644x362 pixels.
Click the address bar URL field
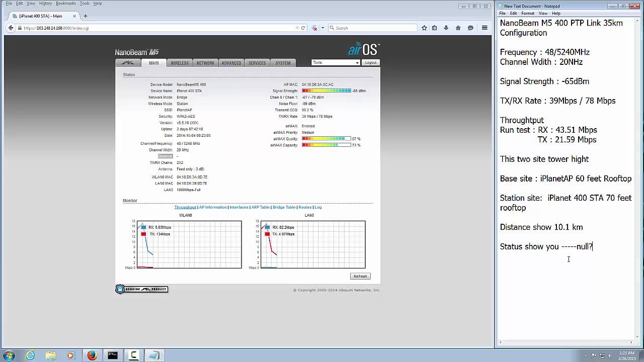(158, 28)
